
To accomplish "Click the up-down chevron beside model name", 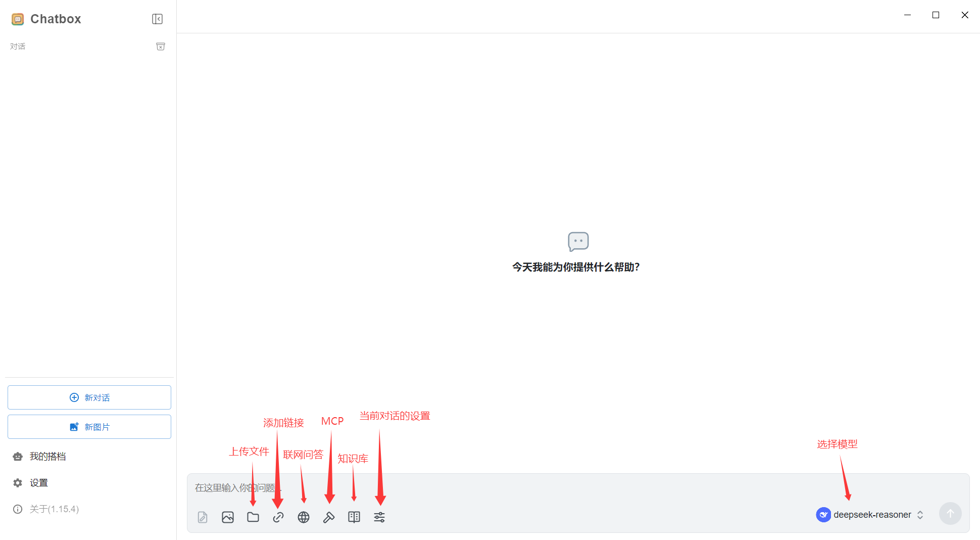I will [x=920, y=515].
